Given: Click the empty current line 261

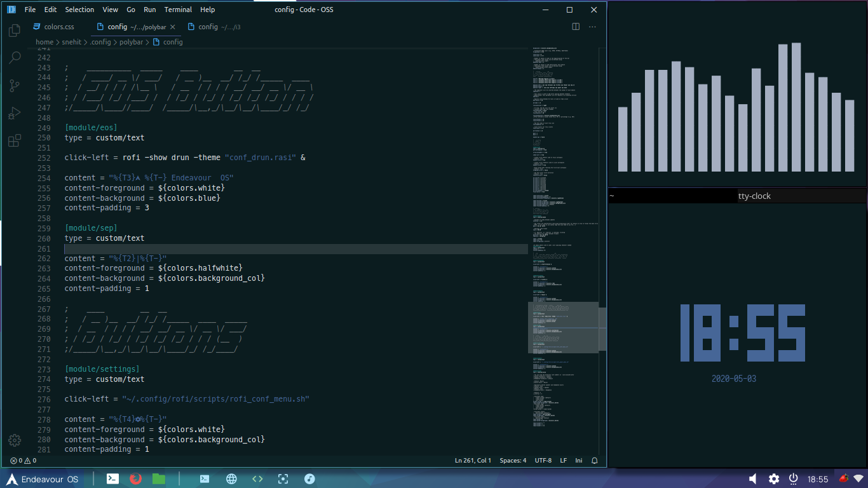Looking at the screenshot, I should click(296, 248).
